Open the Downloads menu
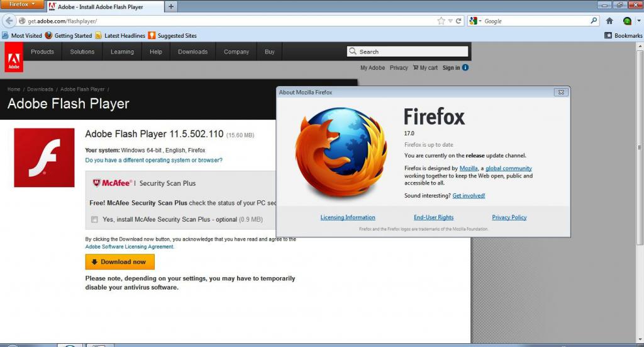This screenshot has height=347, width=644. [192, 52]
